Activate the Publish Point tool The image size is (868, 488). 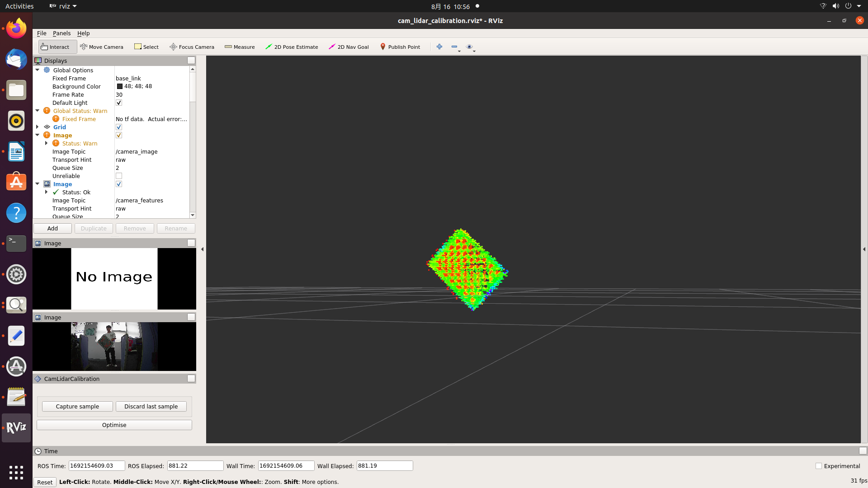400,47
